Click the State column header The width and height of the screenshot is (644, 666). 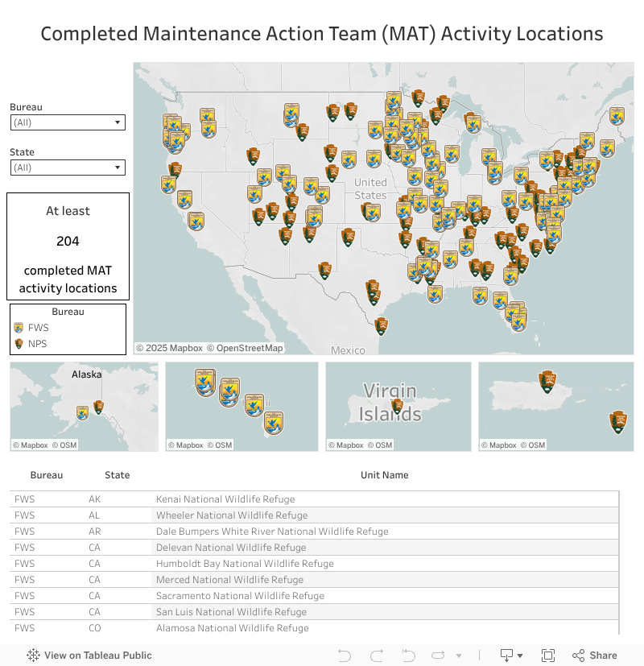[118, 475]
